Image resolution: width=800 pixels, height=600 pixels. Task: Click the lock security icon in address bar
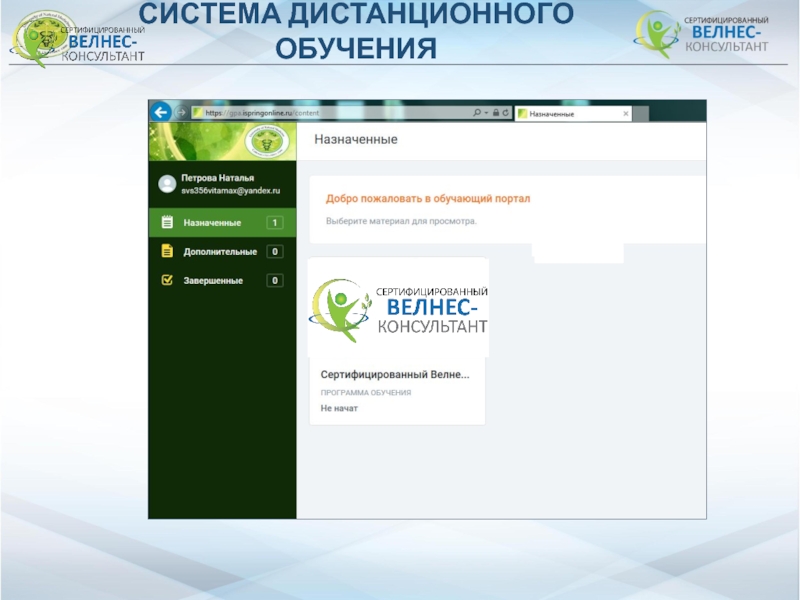pyautogui.click(x=495, y=113)
